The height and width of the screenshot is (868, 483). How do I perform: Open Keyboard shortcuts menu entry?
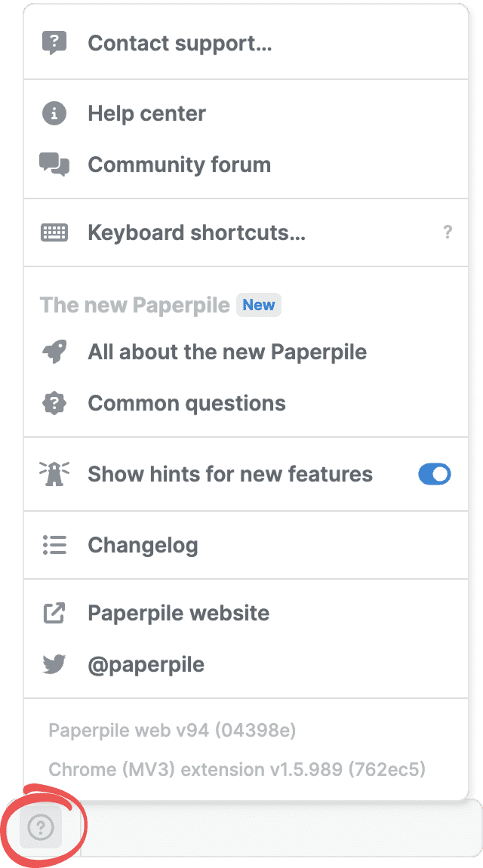[x=196, y=232]
